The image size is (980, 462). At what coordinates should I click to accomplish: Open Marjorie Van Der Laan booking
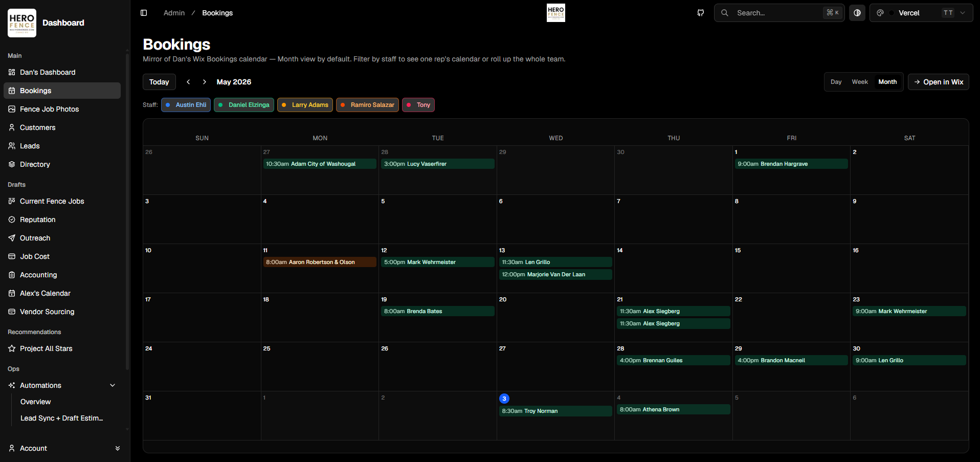(555, 274)
